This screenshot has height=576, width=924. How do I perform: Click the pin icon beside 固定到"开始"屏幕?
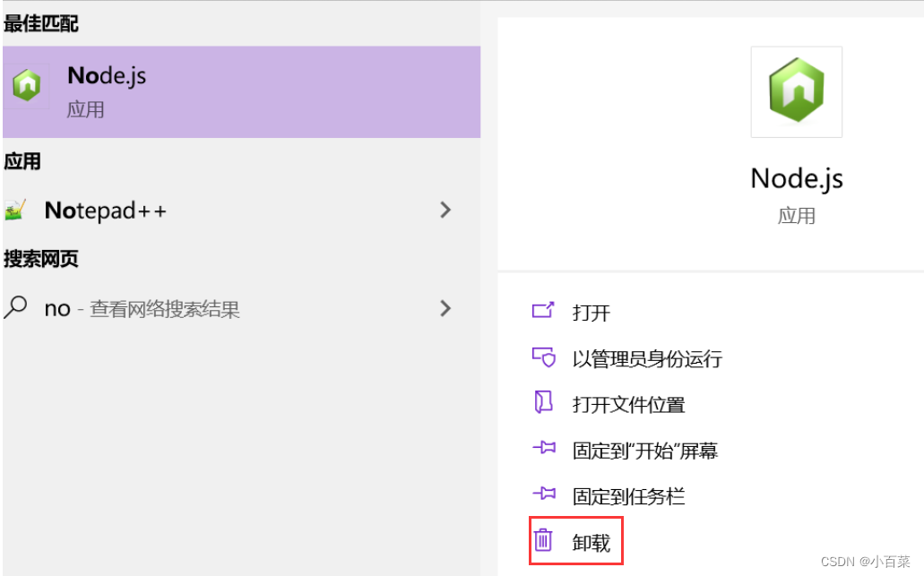click(544, 449)
